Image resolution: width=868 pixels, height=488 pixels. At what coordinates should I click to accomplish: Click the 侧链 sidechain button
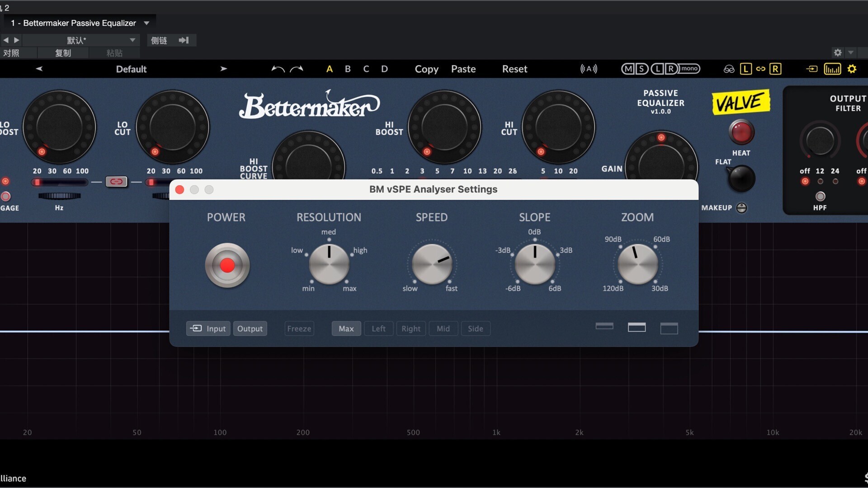tap(159, 40)
